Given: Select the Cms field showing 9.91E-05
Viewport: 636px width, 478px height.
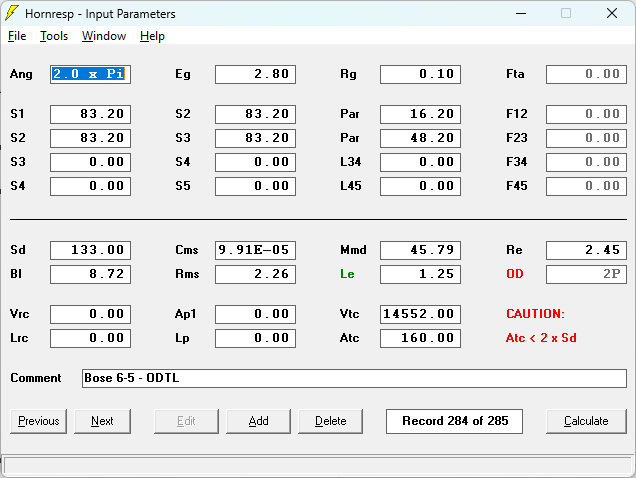Looking at the screenshot, I should pos(256,250).
